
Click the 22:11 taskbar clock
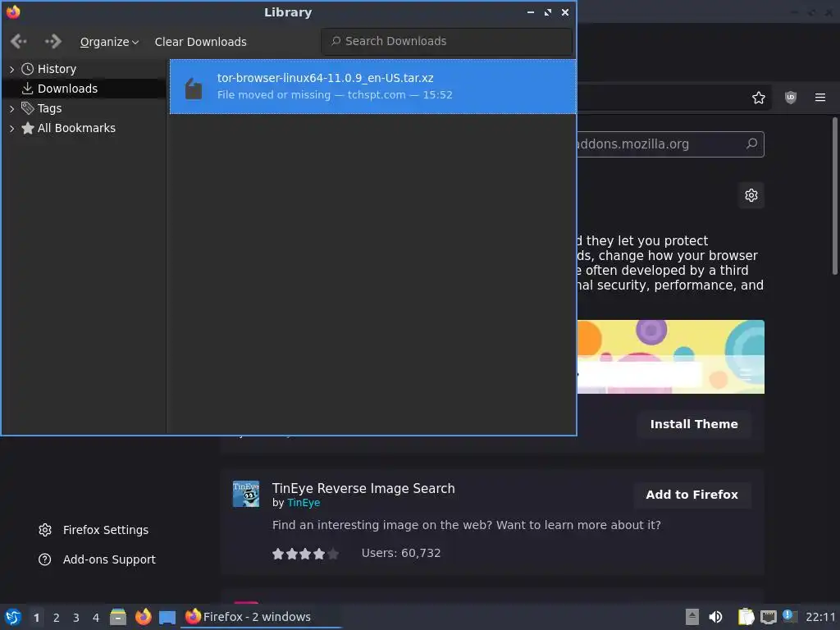click(820, 617)
